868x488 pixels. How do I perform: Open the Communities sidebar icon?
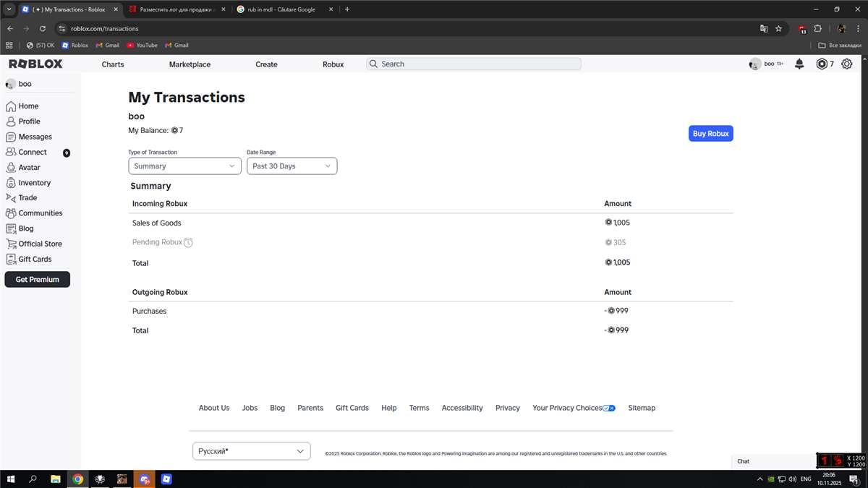(10, 213)
